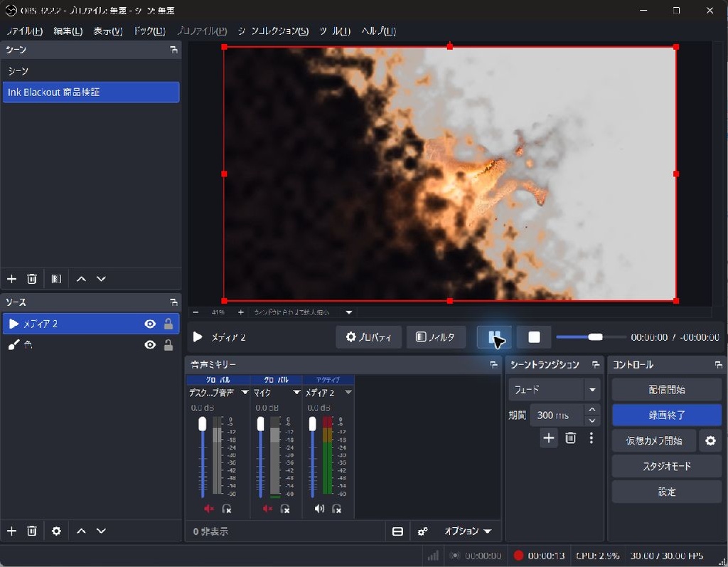Screen dimensions: 728x567
Task: Click the media seek slider
Action: pos(591,337)
